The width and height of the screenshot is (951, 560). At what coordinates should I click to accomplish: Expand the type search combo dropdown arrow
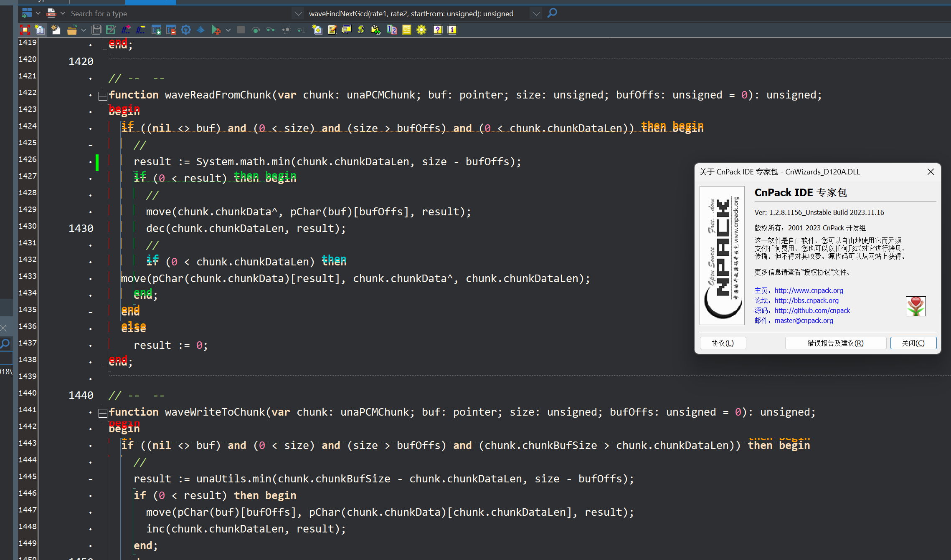click(x=298, y=14)
